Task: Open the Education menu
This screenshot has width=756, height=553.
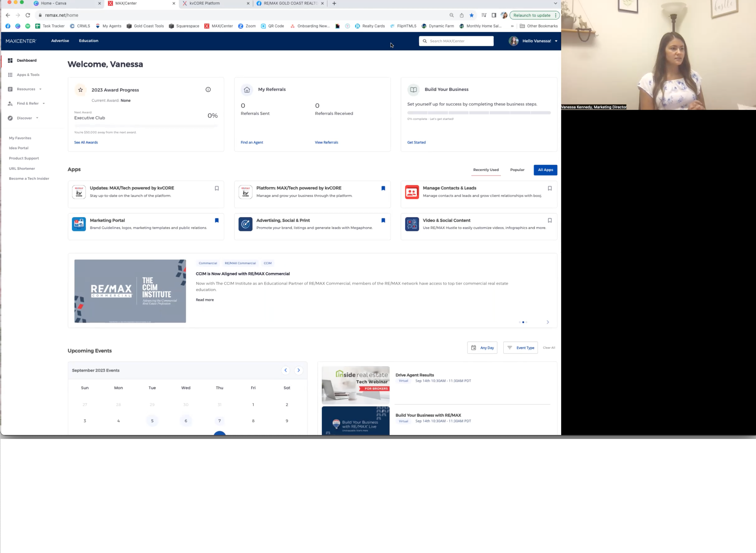Action: click(x=89, y=41)
